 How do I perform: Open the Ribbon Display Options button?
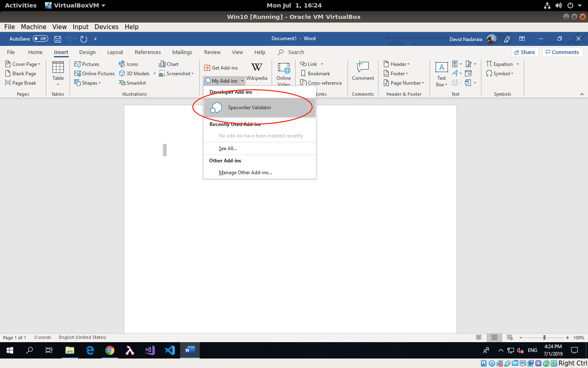[x=522, y=39]
